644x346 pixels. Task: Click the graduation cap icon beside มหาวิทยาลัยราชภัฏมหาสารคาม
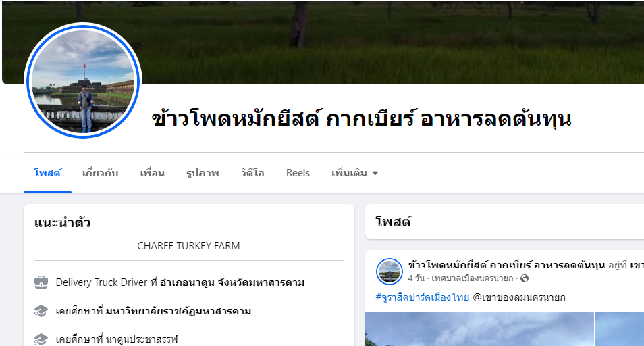[x=41, y=311]
